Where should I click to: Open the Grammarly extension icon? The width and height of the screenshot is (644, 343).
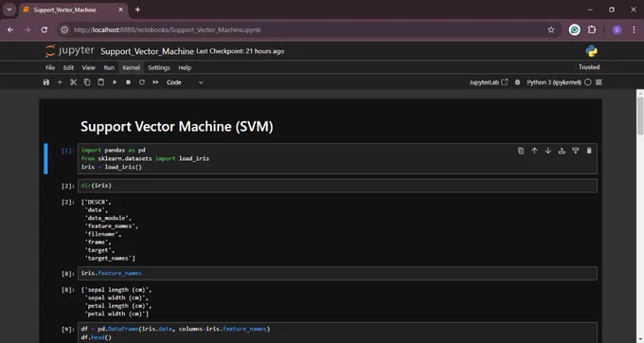coord(574,29)
